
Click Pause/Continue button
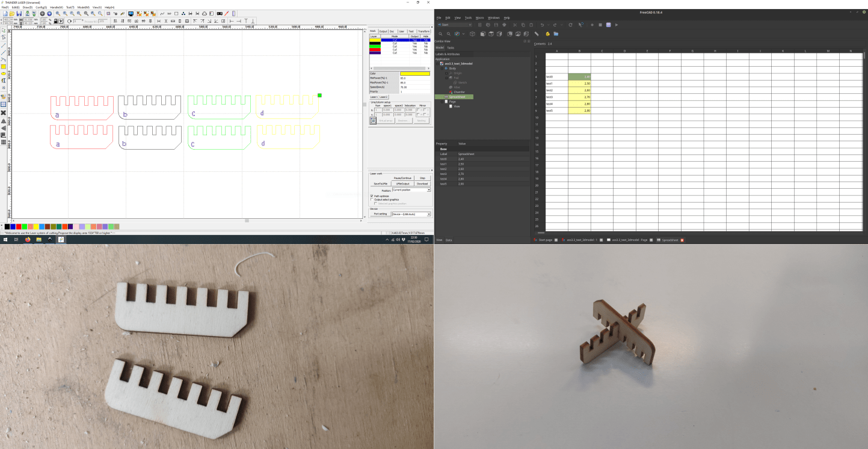coord(402,178)
